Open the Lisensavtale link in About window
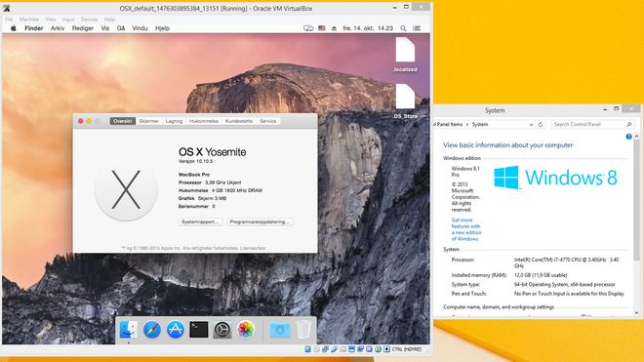Viewport: 644px width, 362px height. coord(252,248)
